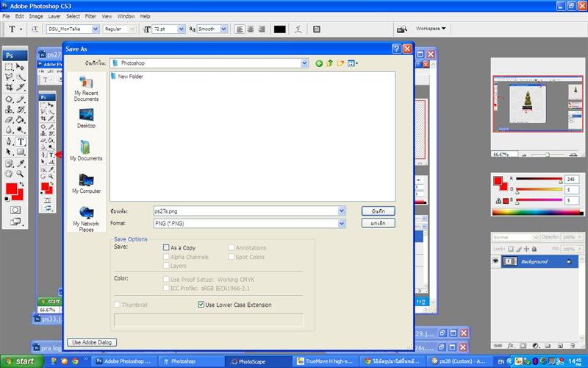This screenshot has height=368, width=588.
Task: Open My Documents in places sidebar
Action: (86, 150)
